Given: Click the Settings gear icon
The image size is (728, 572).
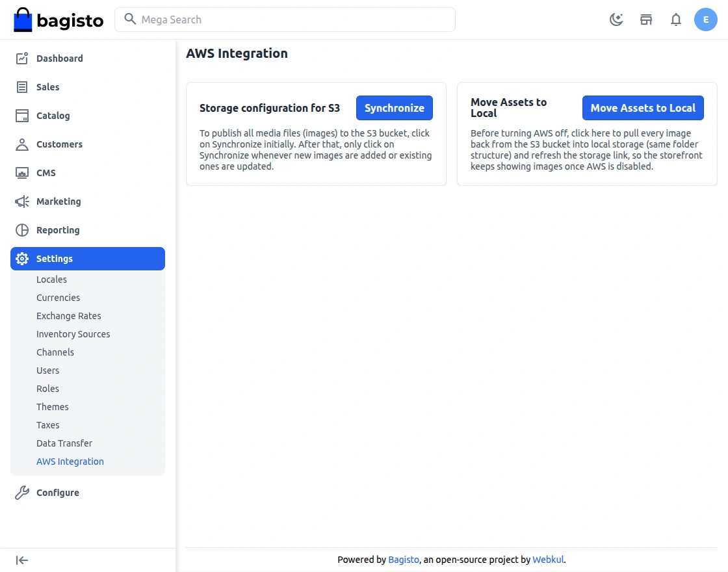Looking at the screenshot, I should (22, 259).
